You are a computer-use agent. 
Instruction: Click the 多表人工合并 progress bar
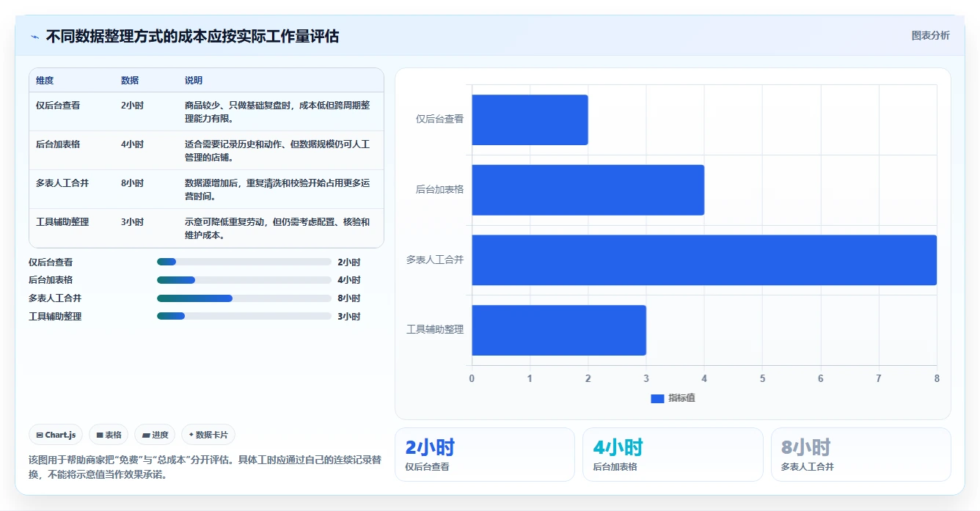coord(244,298)
